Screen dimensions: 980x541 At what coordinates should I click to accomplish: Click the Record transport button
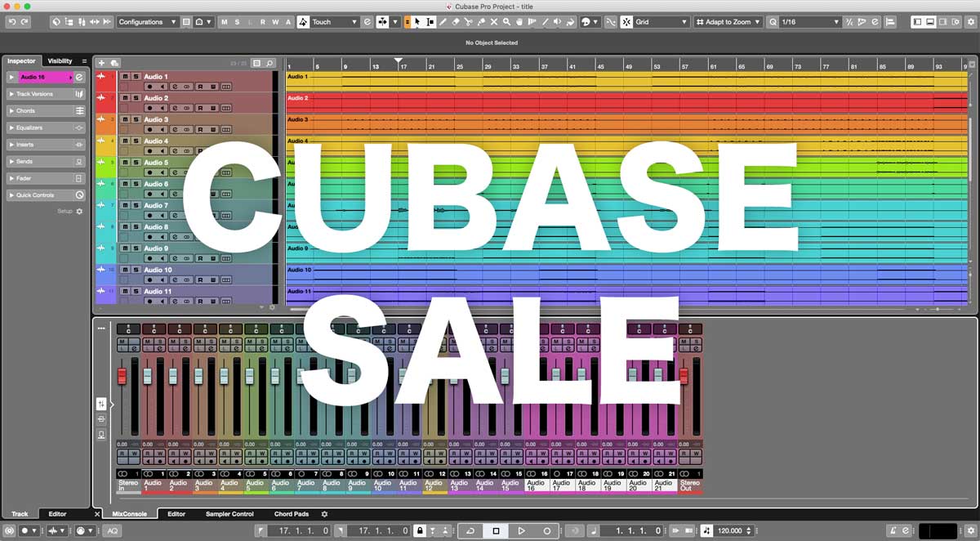(546, 530)
